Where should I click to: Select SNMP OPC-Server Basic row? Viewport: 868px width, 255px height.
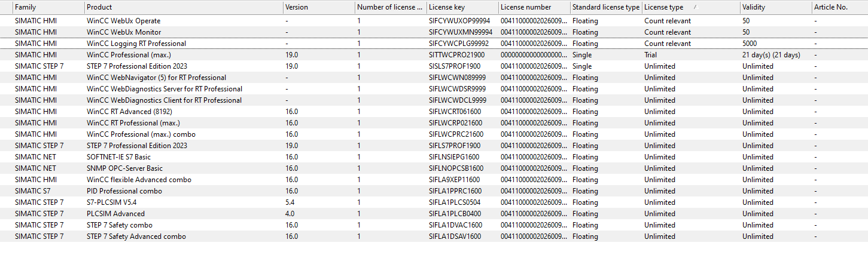[434, 168]
